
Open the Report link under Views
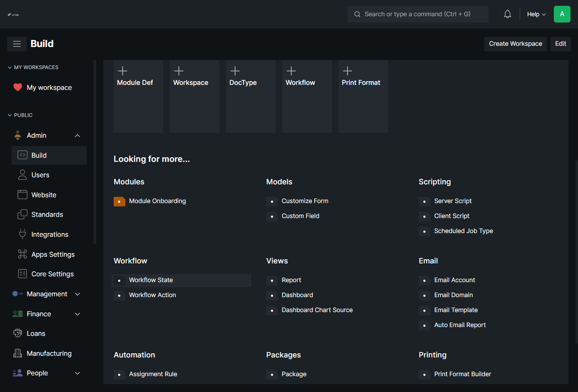pyautogui.click(x=291, y=280)
